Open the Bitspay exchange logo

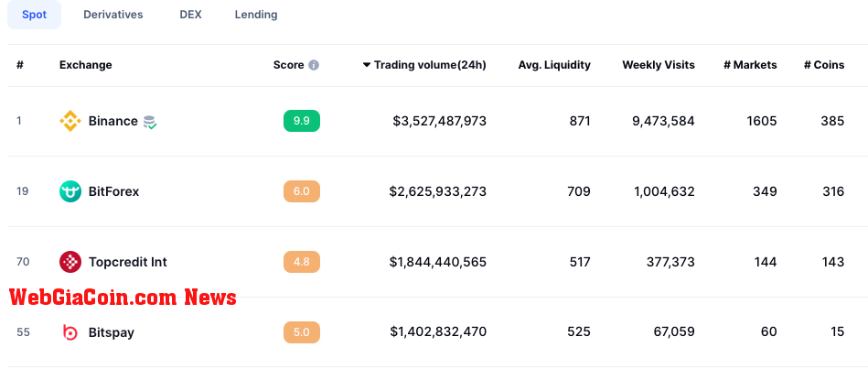pos(70,331)
